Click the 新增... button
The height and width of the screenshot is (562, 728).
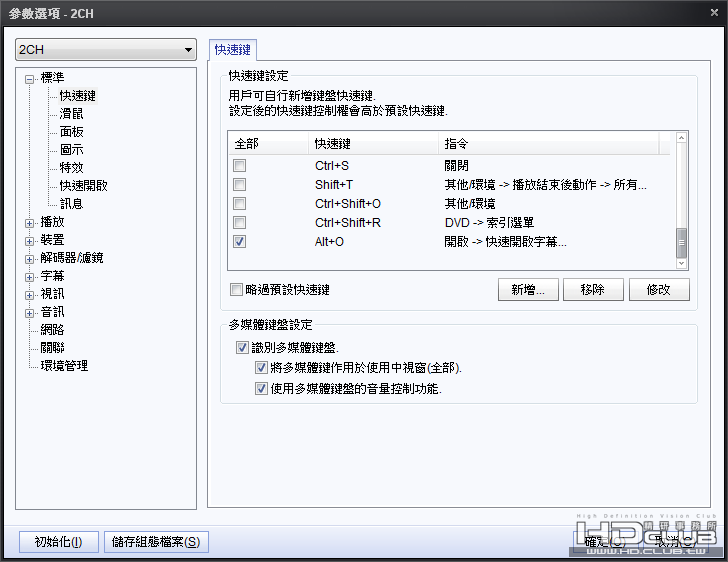coord(528,290)
